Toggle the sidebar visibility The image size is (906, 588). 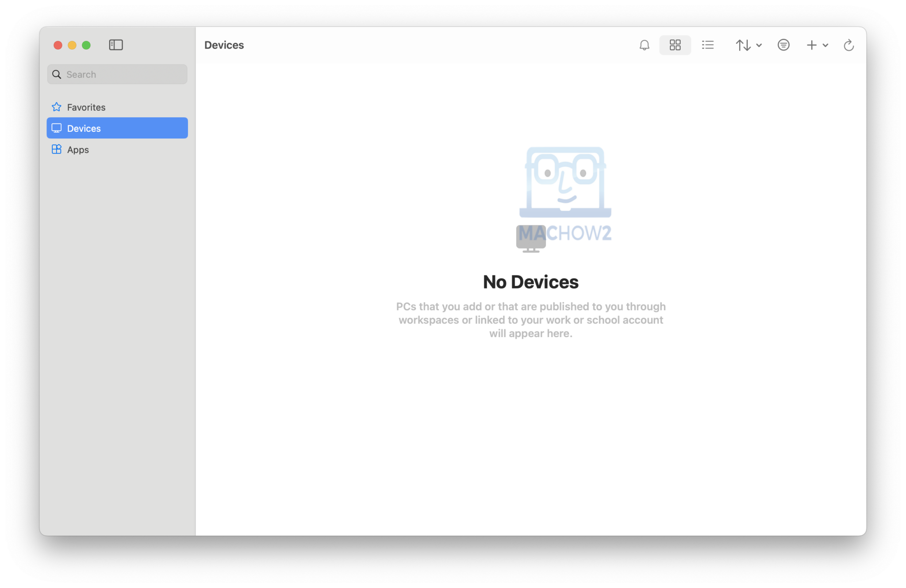coord(116,45)
